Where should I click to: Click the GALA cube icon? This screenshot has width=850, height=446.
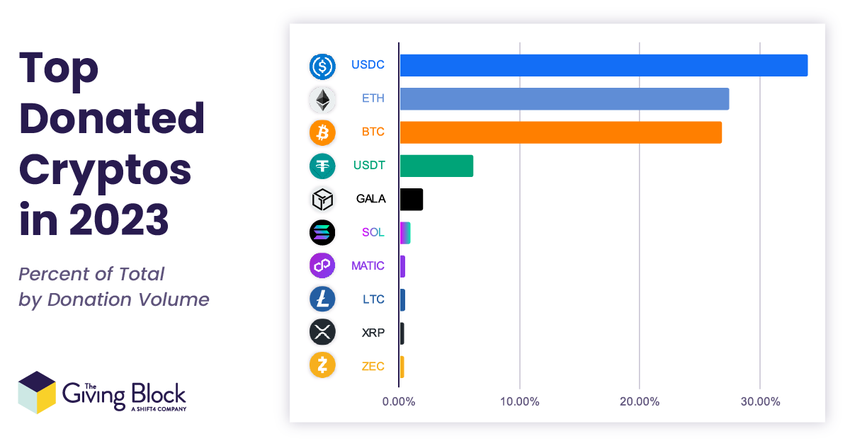pyautogui.click(x=323, y=199)
